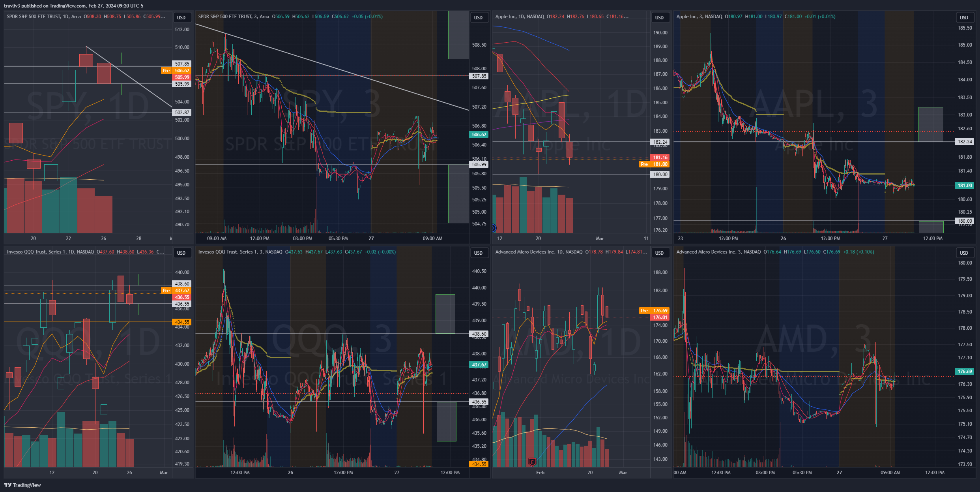Screen dimensions: 980x492
Task: Click the TradingView logo at bottom left
Action: tap(22, 485)
